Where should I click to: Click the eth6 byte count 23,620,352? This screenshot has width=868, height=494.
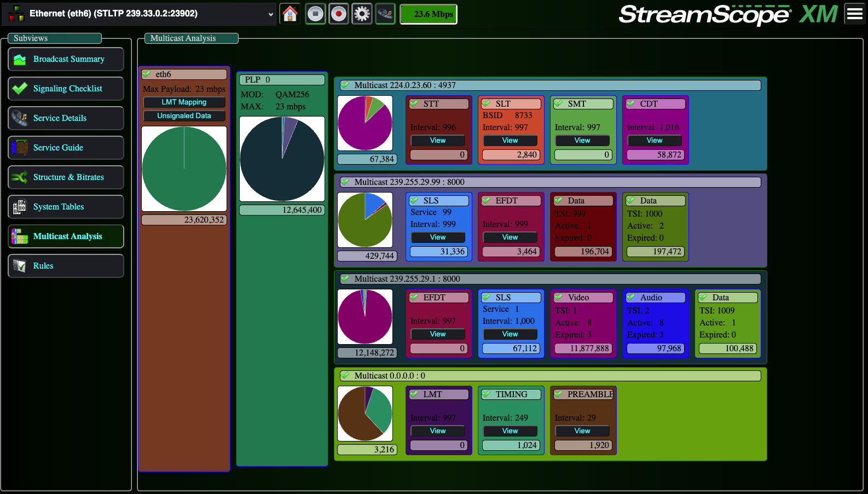coord(184,220)
